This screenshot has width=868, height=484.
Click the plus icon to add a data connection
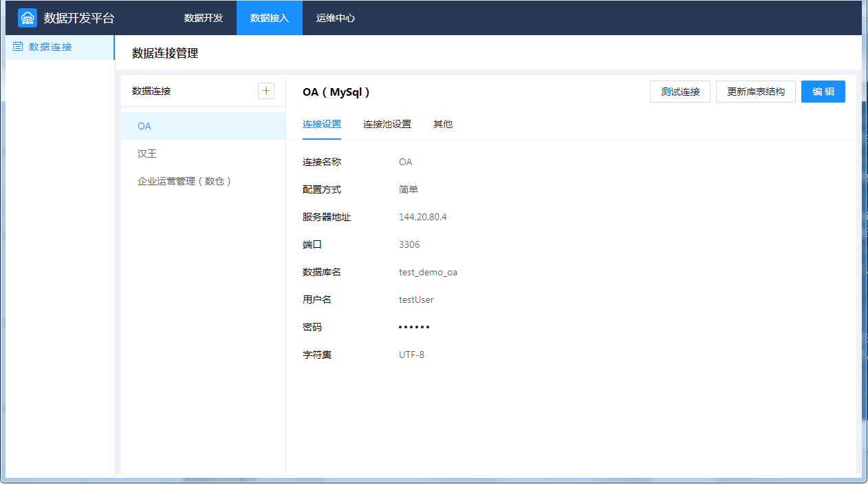click(266, 91)
